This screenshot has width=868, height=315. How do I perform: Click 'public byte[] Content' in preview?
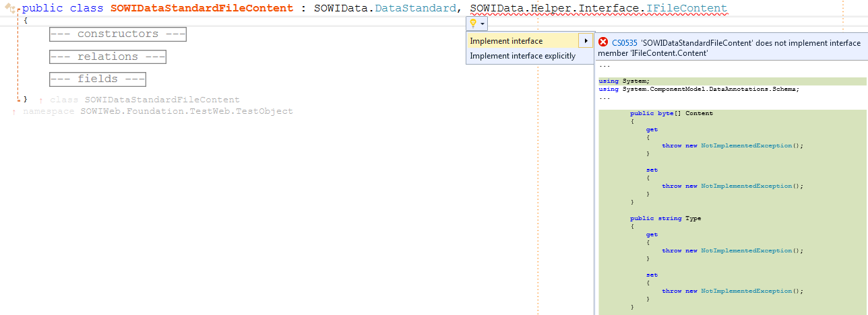coord(671,113)
